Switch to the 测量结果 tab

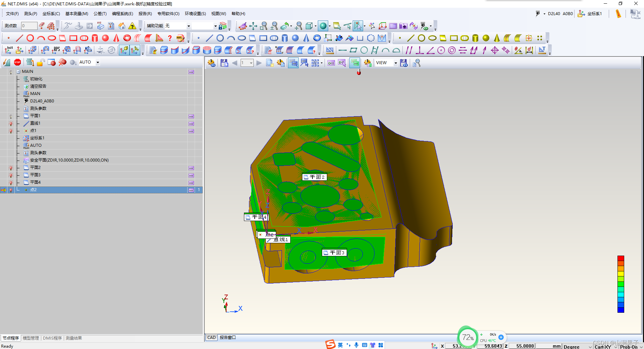tap(74, 338)
